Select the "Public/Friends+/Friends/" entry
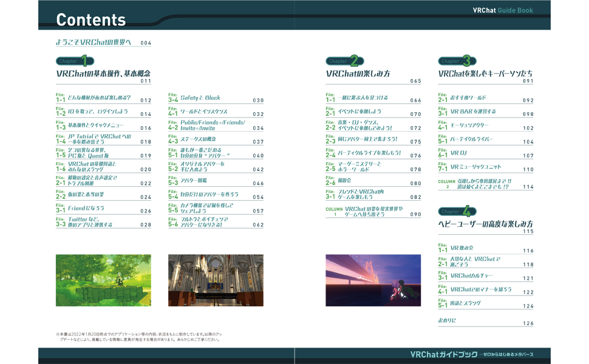Image resolution: width=589 pixels, height=364 pixels. (x=213, y=123)
